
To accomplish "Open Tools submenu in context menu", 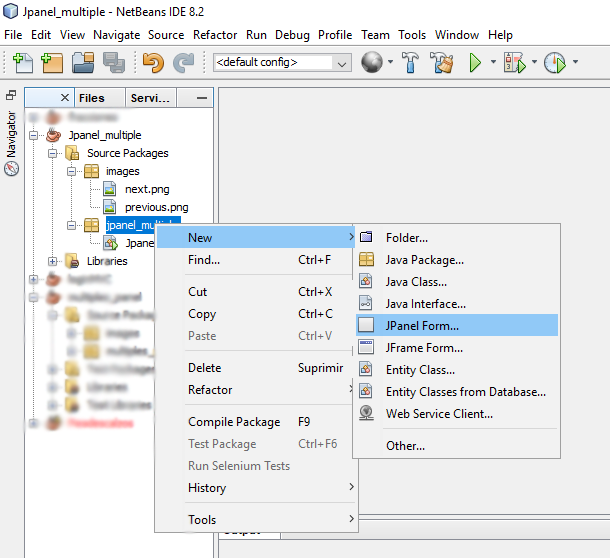I will [256, 520].
